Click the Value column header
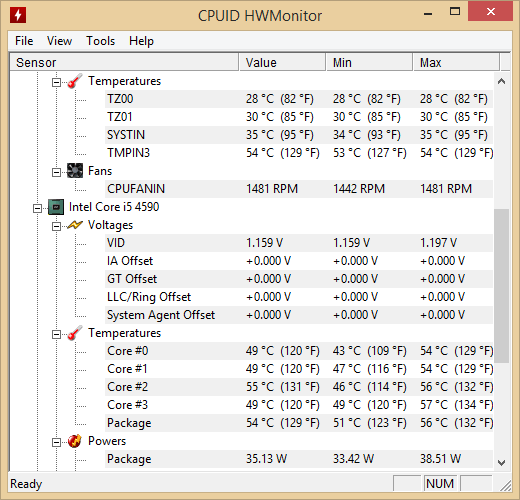 point(282,62)
